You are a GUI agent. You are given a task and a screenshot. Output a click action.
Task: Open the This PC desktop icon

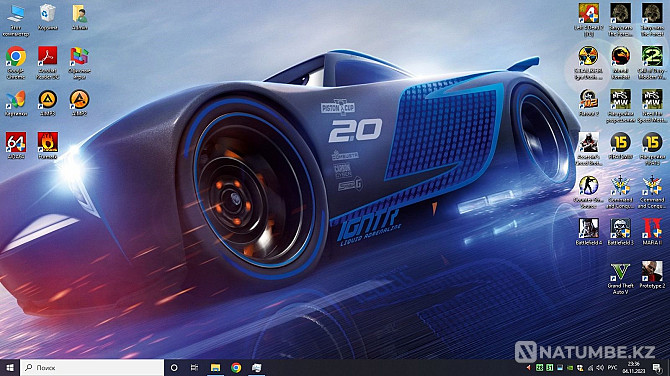click(16, 21)
